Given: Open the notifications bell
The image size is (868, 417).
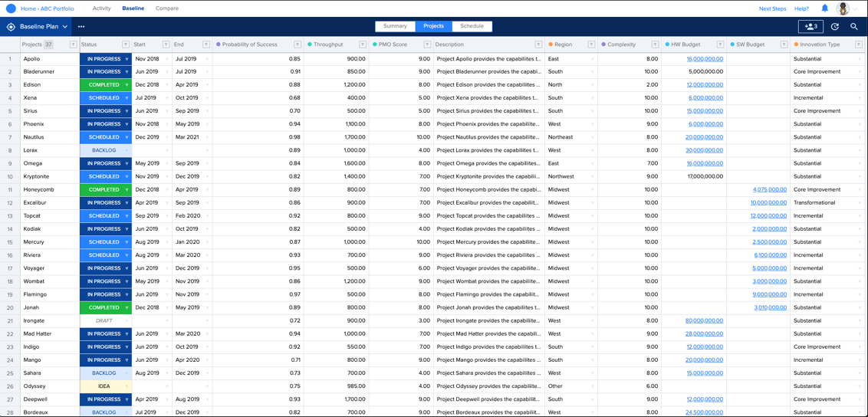Looking at the screenshot, I should [825, 8].
